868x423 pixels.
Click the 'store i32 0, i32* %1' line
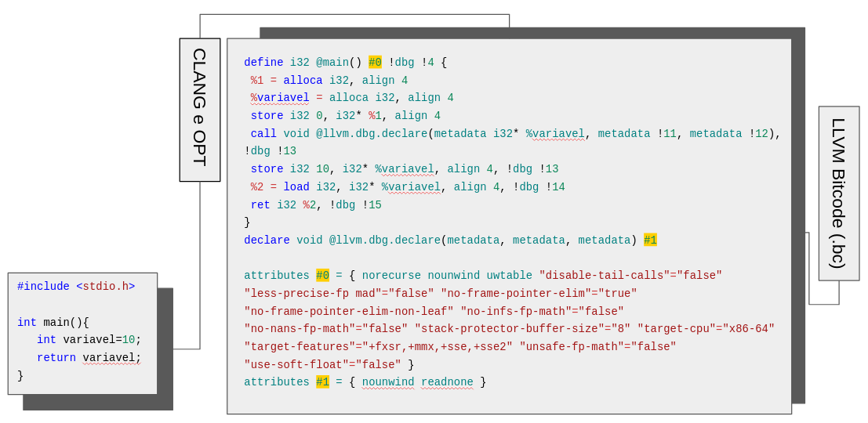pos(346,116)
